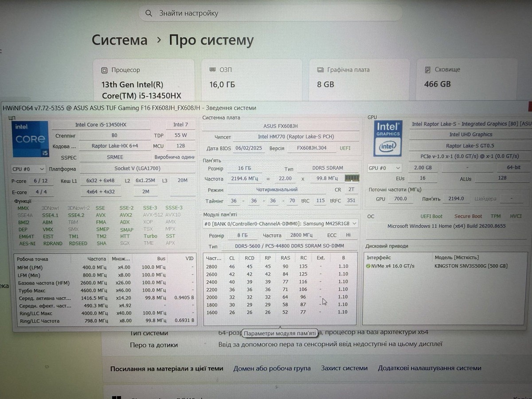Click the Intel HM770 chipset field
Screen dimensions: 532x399
point(296,137)
